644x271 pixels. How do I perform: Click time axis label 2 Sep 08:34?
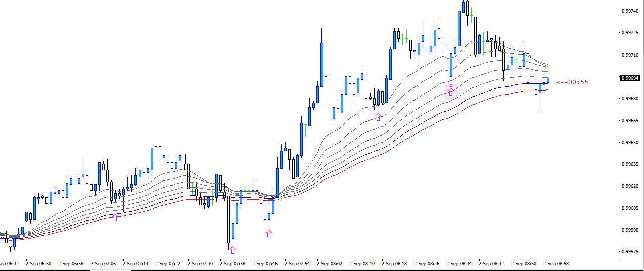point(459,264)
